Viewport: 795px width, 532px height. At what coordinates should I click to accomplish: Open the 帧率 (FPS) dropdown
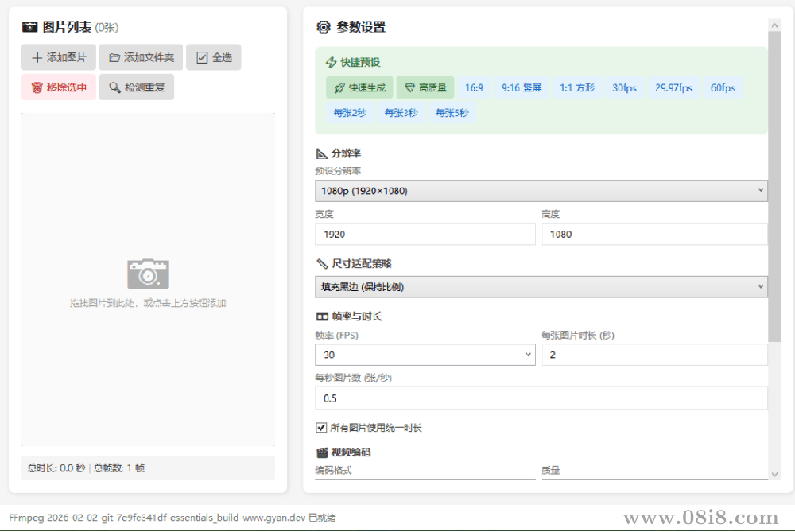pyautogui.click(x=425, y=354)
